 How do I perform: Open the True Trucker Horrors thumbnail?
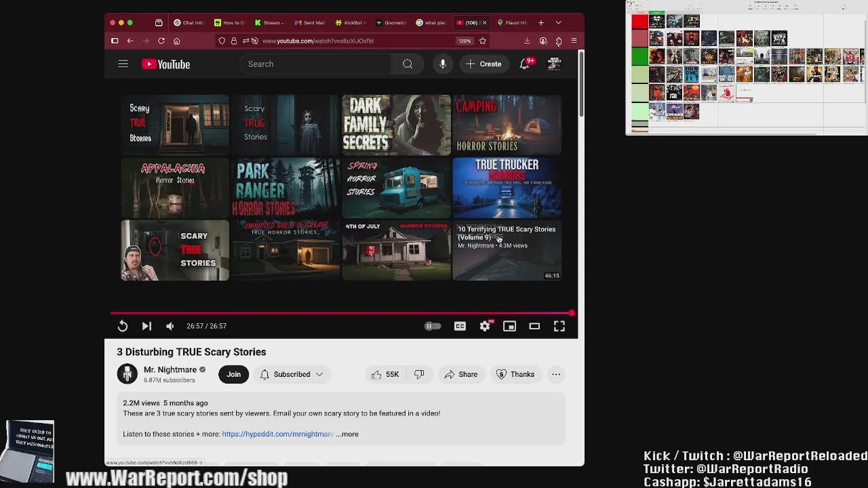coord(507,188)
